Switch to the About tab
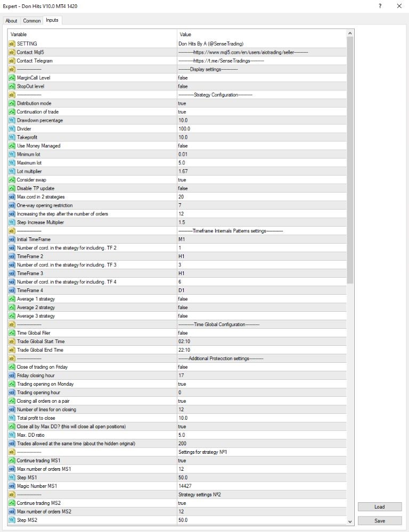This screenshot has width=409, height=532. (11, 21)
